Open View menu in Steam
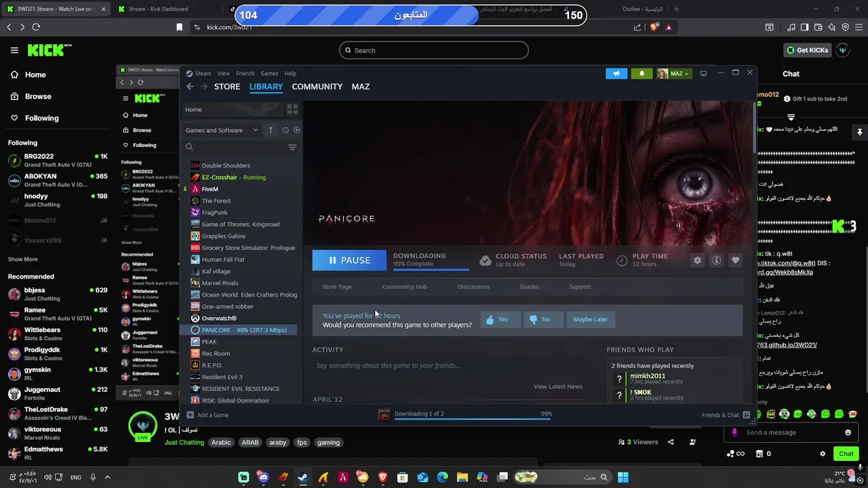This screenshot has height=488, width=868. (223, 73)
